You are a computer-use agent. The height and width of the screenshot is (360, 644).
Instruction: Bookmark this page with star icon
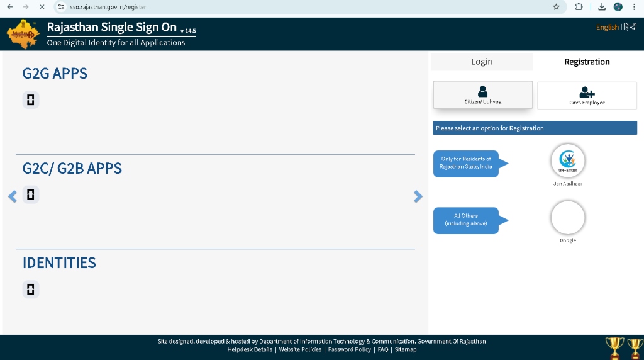point(556,7)
